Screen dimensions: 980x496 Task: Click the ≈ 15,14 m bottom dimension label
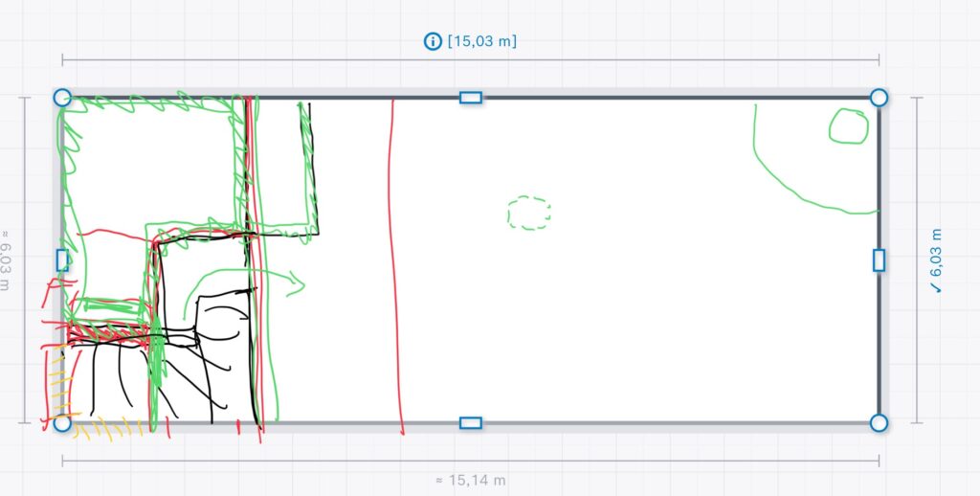coord(471,481)
